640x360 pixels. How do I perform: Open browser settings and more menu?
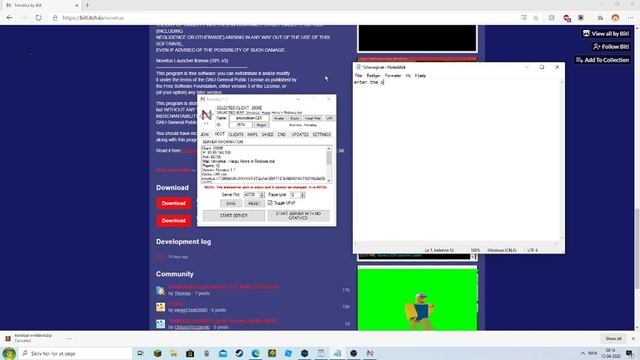(631, 18)
